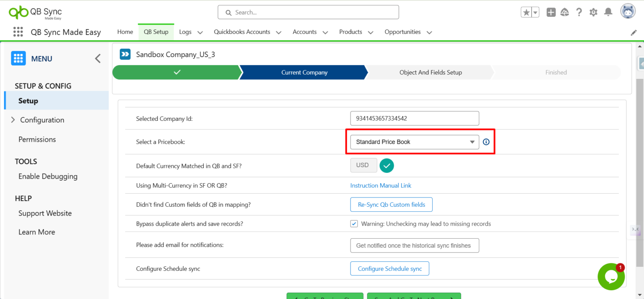The width and height of the screenshot is (644, 299).
Task: Expand the Configuration sidebar item
Action: pos(13,120)
